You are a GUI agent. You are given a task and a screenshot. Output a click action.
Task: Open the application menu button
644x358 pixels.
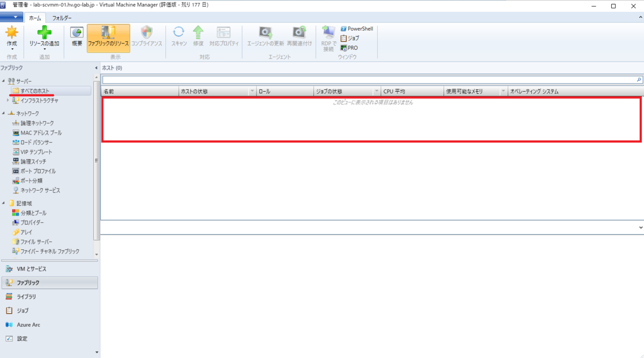click(11, 18)
